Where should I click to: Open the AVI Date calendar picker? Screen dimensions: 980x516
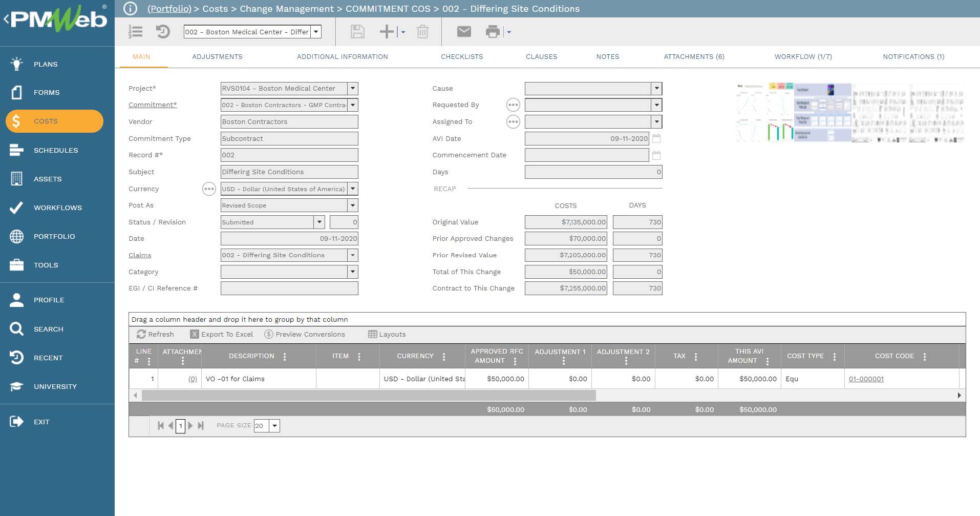pos(656,138)
